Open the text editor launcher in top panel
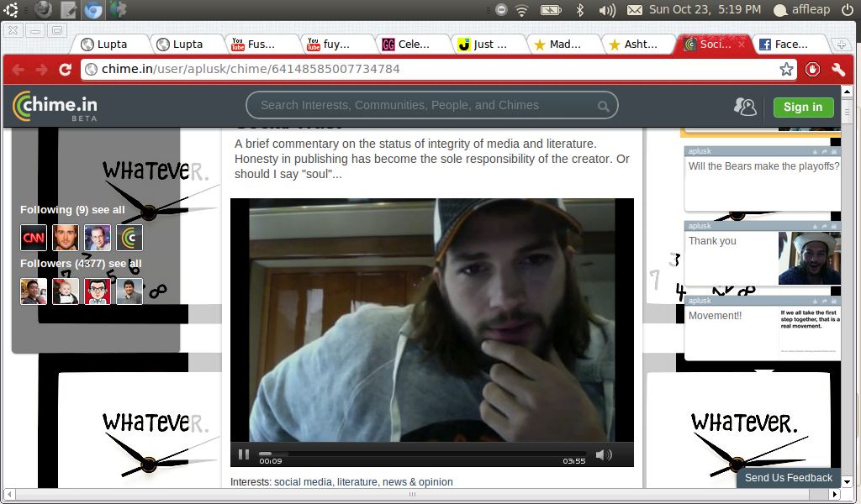861x504 pixels. [x=69, y=9]
